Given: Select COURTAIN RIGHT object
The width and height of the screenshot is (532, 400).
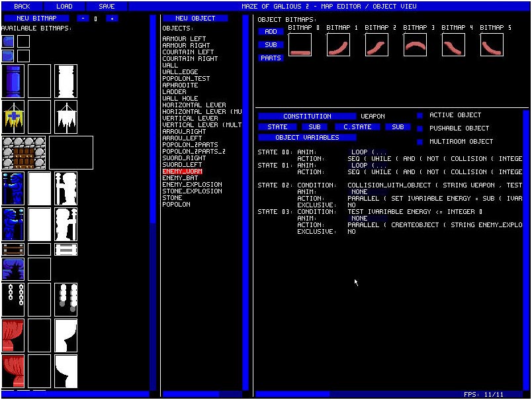Looking at the screenshot, I should click(x=190, y=59).
